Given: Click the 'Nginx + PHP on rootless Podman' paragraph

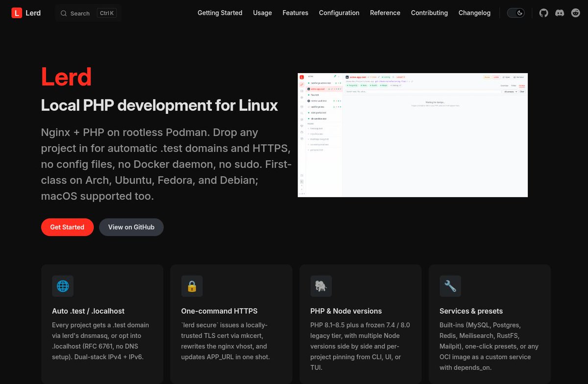Looking at the screenshot, I should click(167, 164).
